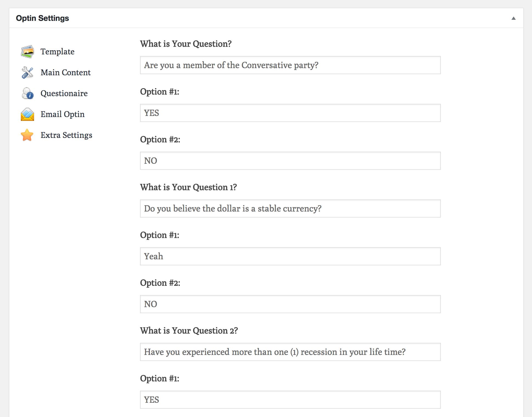The height and width of the screenshot is (417, 532).
Task: Select the Questionaire tab label
Action: pos(64,93)
